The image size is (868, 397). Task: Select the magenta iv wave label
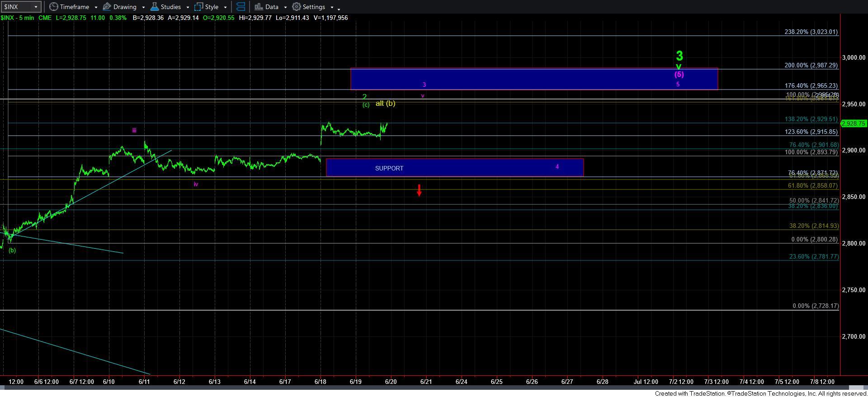click(196, 184)
